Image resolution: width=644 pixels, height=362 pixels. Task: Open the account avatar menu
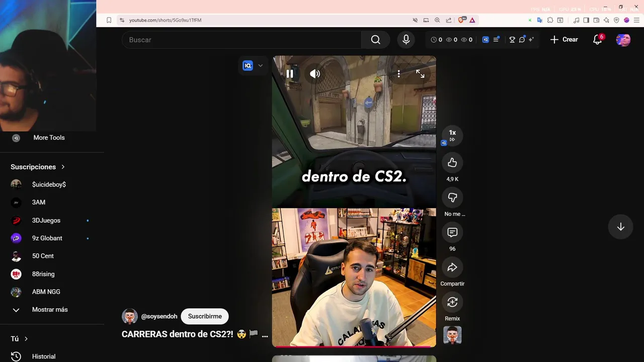click(623, 40)
